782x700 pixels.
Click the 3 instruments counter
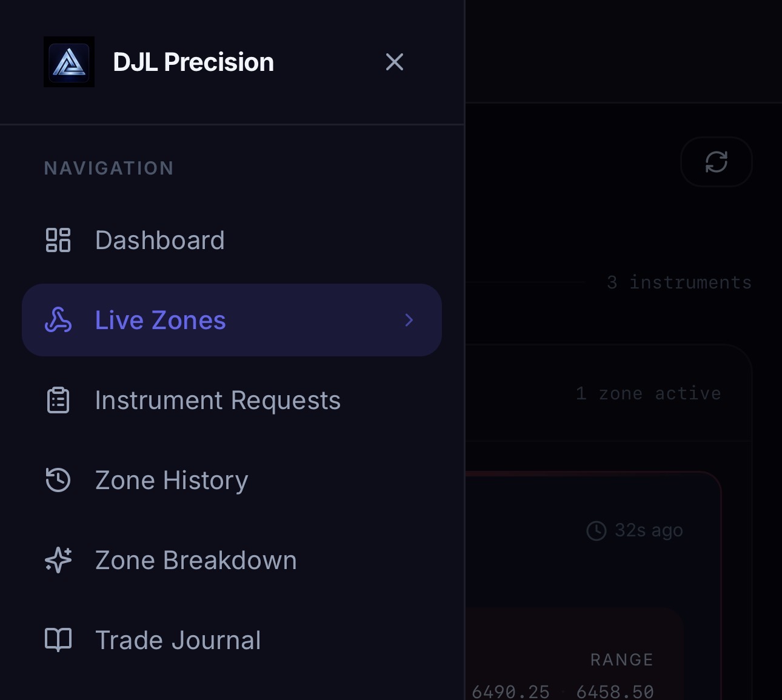pyautogui.click(x=679, y=282)
